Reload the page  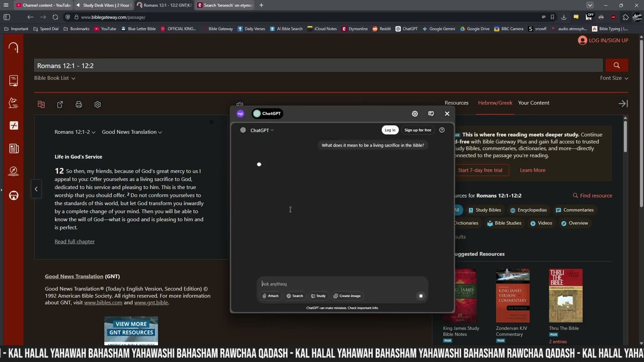(x=55, y=17)
